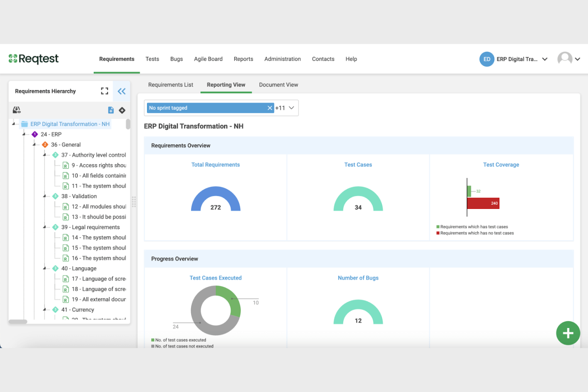Click diamond icon beside 40 - Language
Screen dimensions: 588x392
point(55,268)
